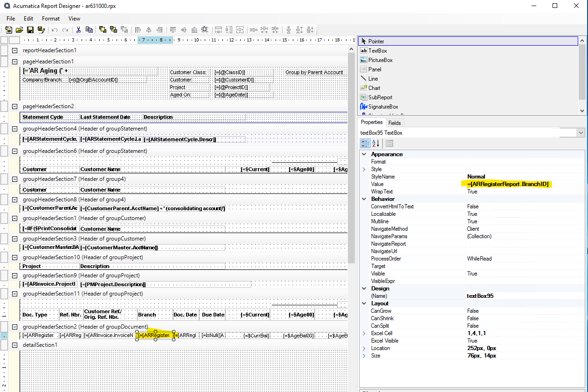Click the New Report toolbar button
Screen dimensions: 588x392
pyautogui.click(x=8, y=29)
